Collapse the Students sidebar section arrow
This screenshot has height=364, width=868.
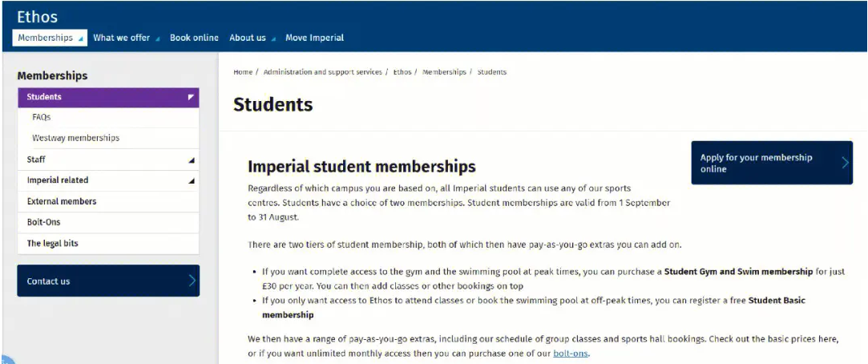(x=191, y=97)
